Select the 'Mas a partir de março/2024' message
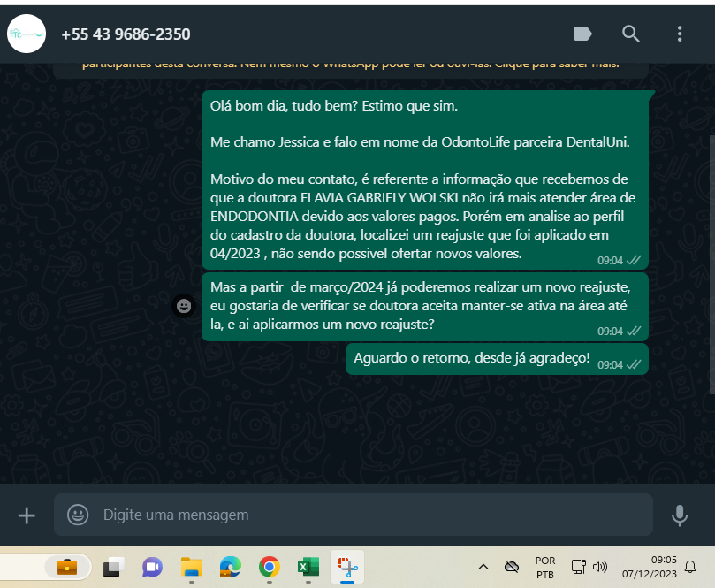 (425, 307)
